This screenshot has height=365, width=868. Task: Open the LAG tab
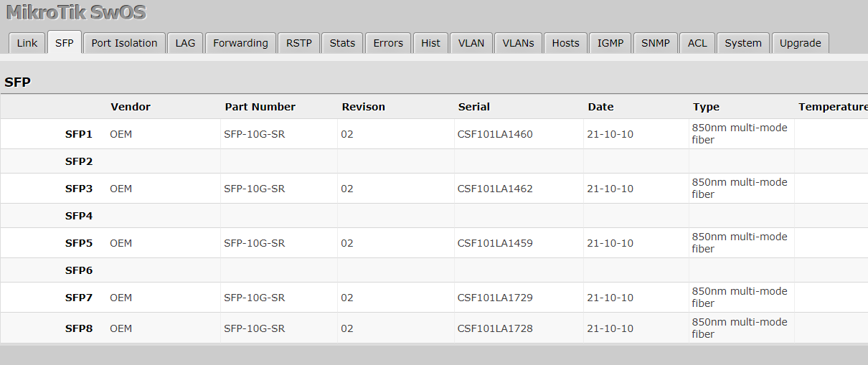coord(185,43)
